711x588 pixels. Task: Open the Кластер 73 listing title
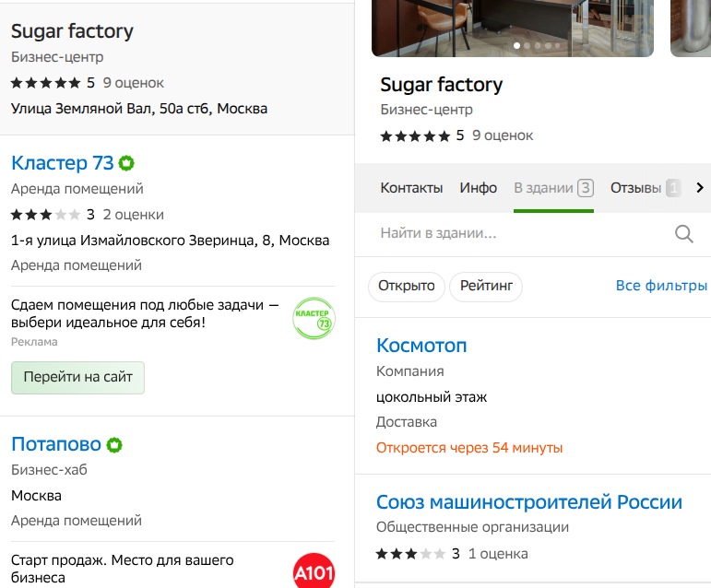click(62, 164)
